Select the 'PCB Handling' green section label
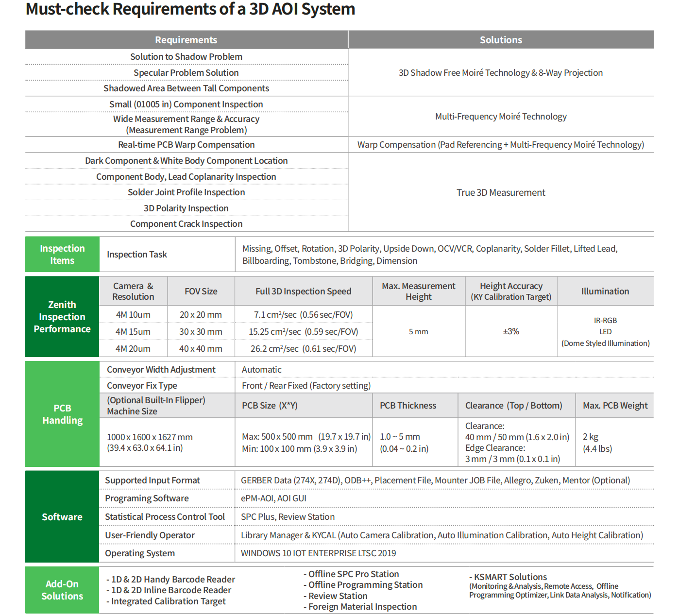Image resolution: width=678 pixels, height=616 pixels. pyautogui.click(x=62, y=414)
